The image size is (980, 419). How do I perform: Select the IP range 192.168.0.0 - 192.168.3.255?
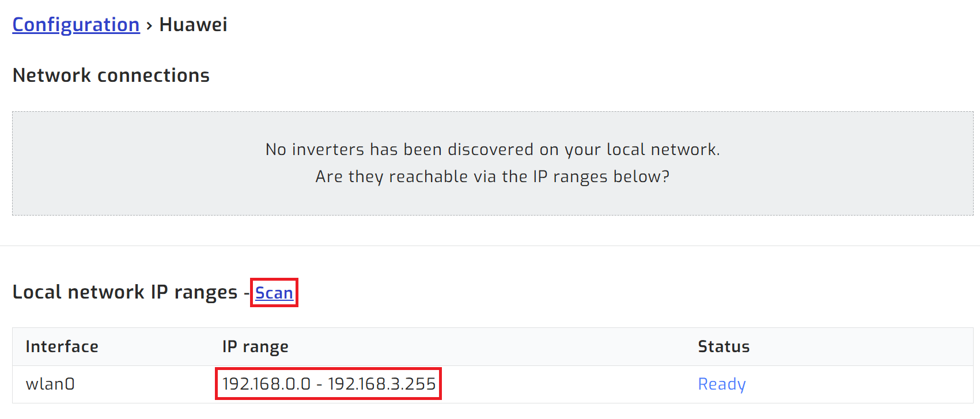click(x=328, y=383)
